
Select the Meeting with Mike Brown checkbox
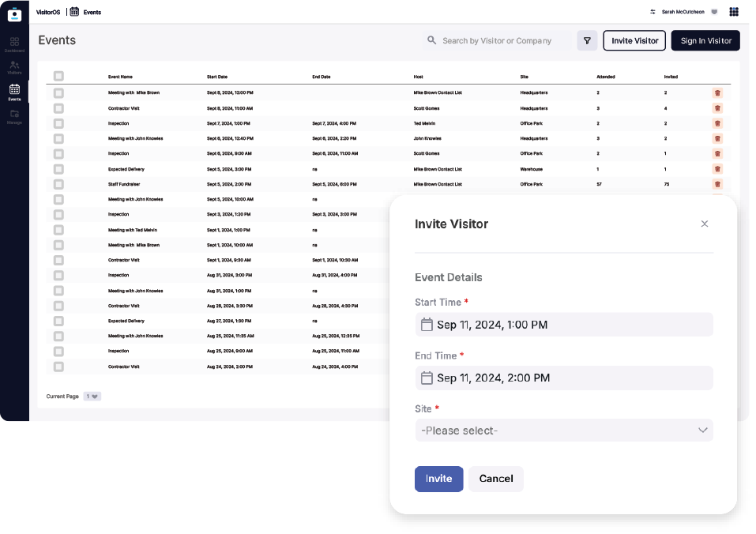point(58,93)
